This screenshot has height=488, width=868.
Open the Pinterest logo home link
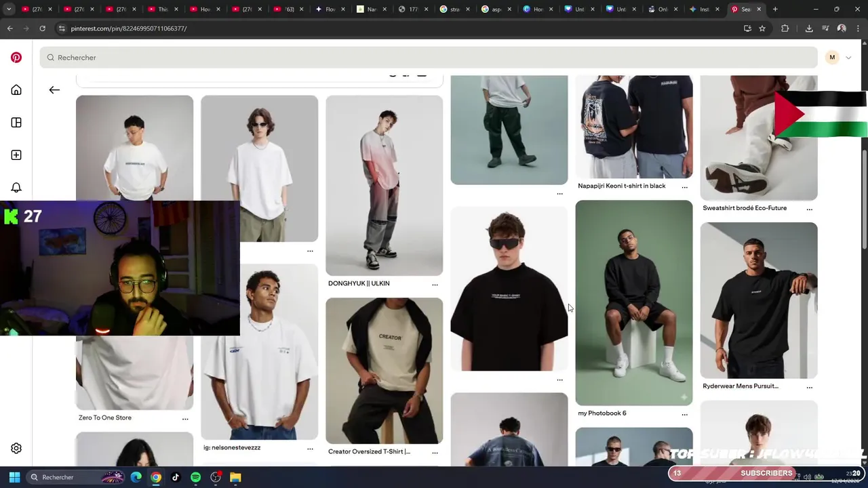click(16, 58)
